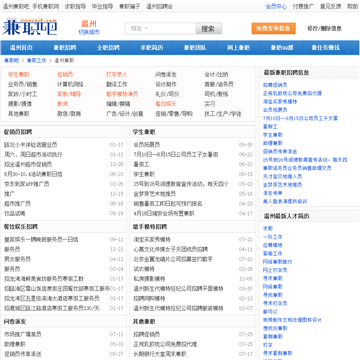Screen dimensions: 360x360
Task: Open 意见反馈 at top right
Action: coord(330,6)
